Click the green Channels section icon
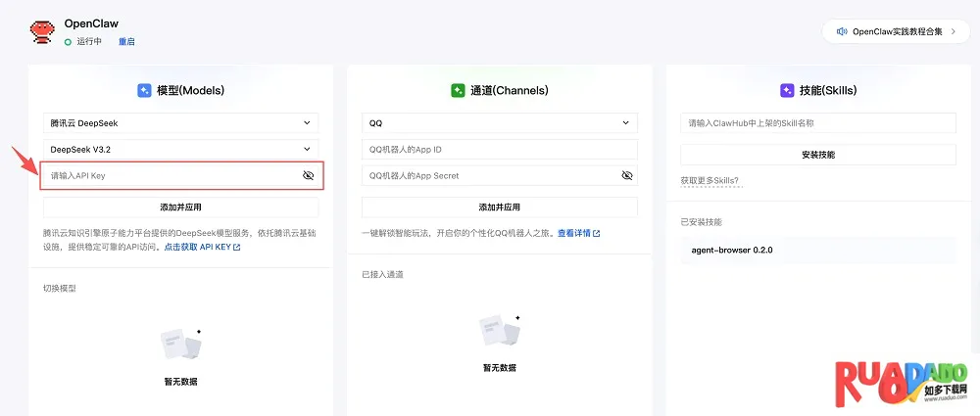The width and height of the screenshot is (980, 416). click(458, 91)
